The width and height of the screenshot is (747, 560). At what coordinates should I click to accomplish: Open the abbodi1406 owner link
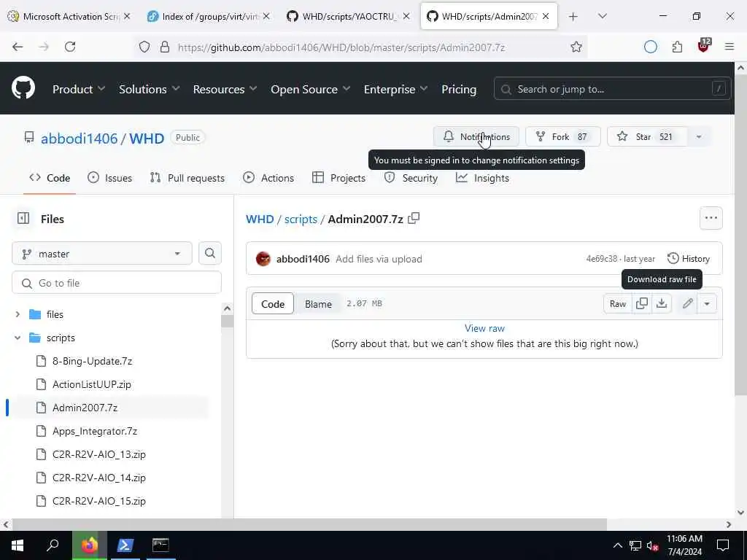click(79, 138)
